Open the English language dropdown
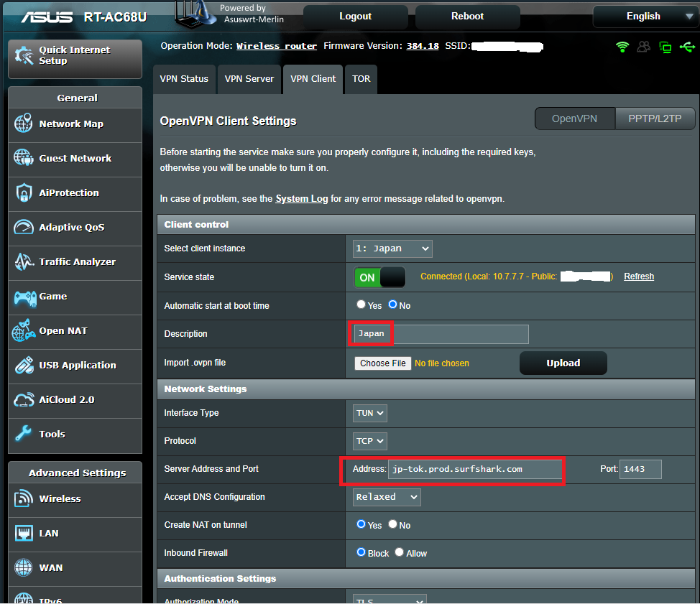 pyautogui.click(x=645, y=17)
